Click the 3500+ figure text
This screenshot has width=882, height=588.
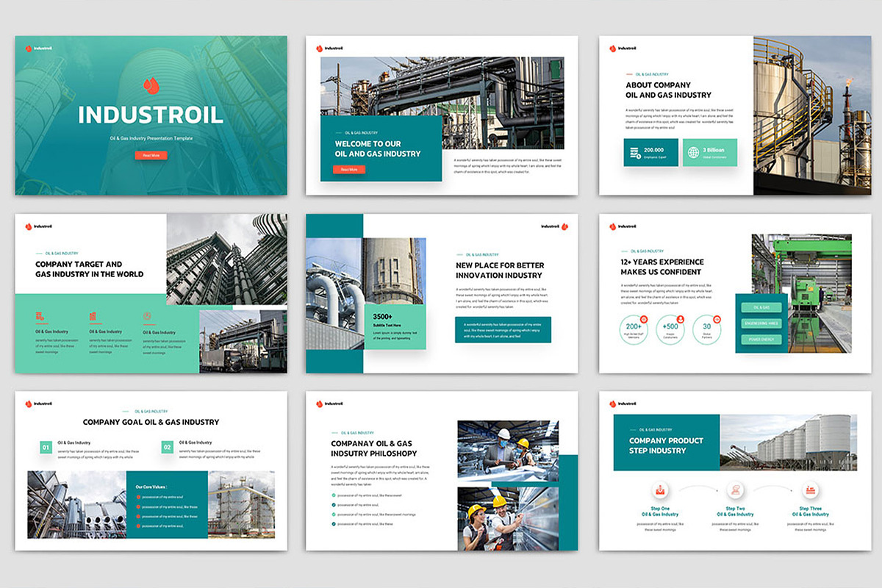point(382,317)
